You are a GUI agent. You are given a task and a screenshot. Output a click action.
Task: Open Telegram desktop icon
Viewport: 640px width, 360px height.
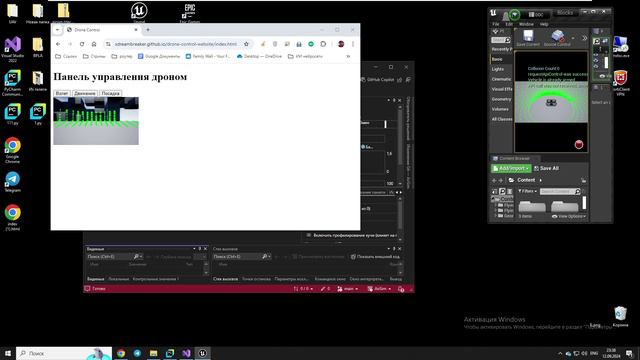coord(13,182)
